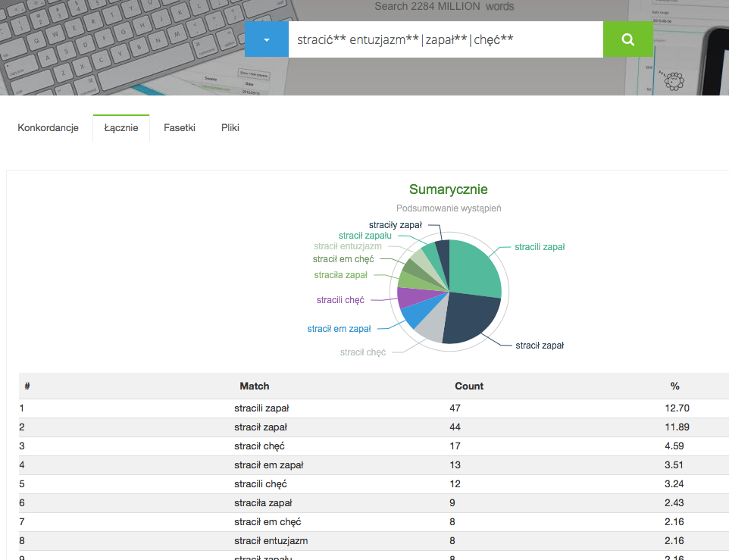Screen dimensions: 729x560
Task: Click the 'straciła zapał' chart label
Action: click(340, 275)
